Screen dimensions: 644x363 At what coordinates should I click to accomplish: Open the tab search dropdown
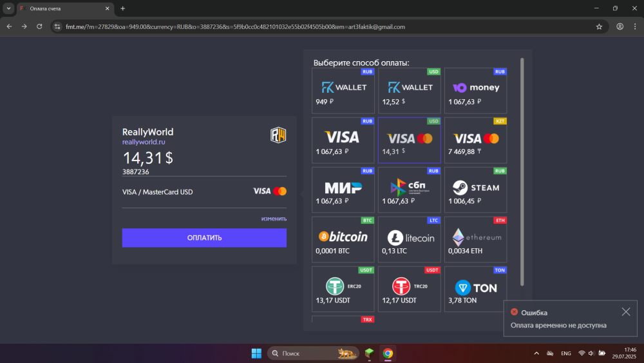point(8,8)
